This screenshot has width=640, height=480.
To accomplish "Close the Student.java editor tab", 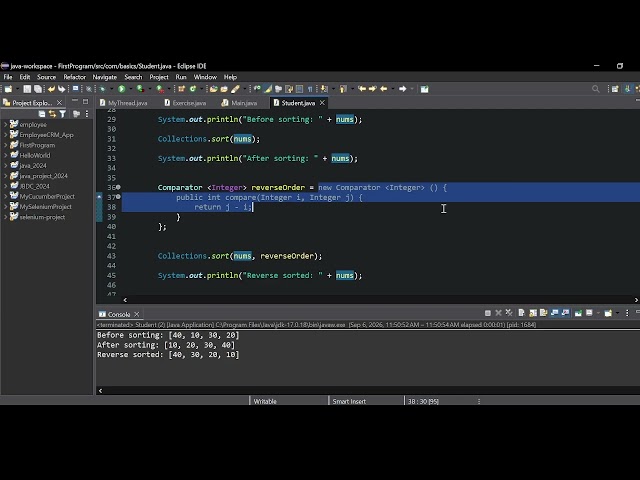I will [x=322, y=103].
